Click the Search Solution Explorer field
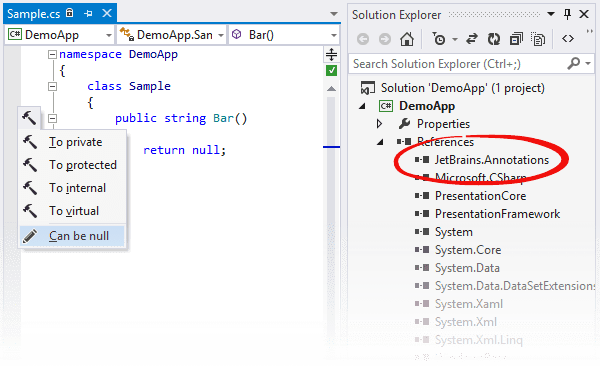This screenshot has height=367, width=600. [459, 64]
